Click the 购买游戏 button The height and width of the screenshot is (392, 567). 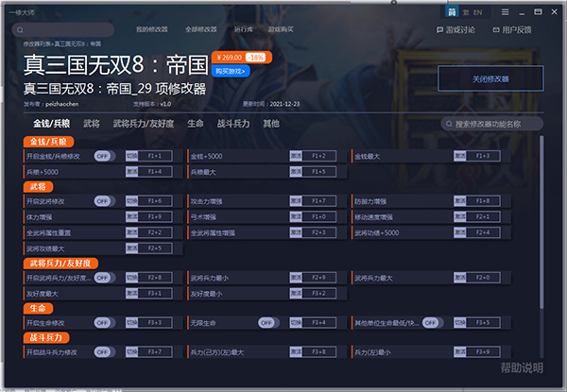click(x=231, y=71)
